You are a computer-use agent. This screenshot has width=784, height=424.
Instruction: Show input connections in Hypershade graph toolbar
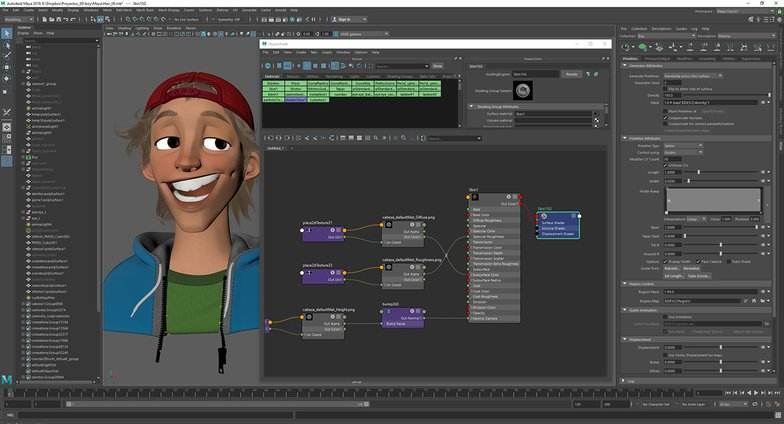270,138
